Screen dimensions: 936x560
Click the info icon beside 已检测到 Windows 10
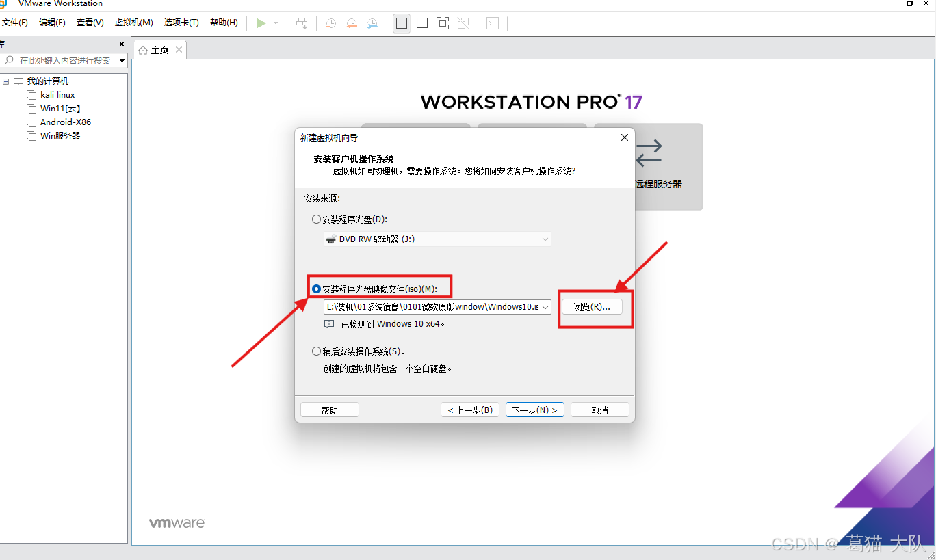[x=329, y=324]
